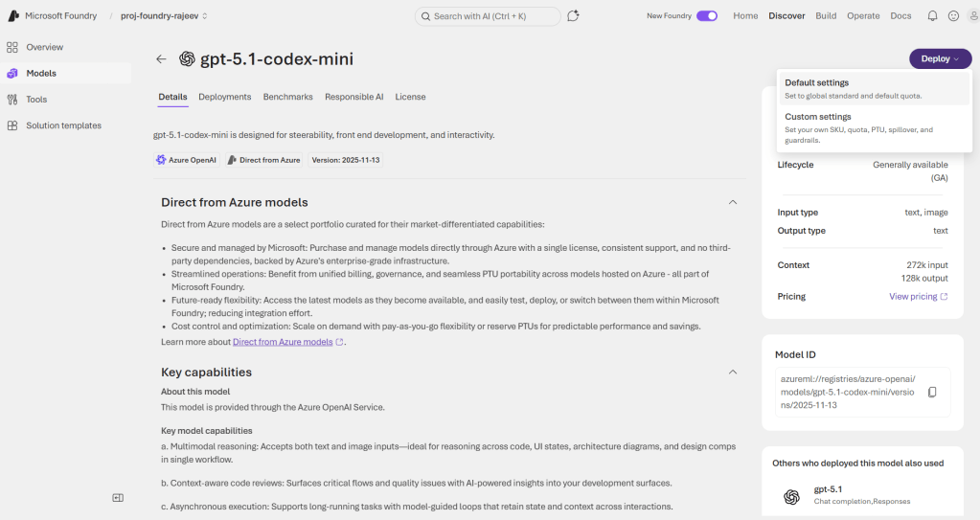Switch to the Responsible AI tab
Screen dimensions: 980x520
tap(353, 97)
